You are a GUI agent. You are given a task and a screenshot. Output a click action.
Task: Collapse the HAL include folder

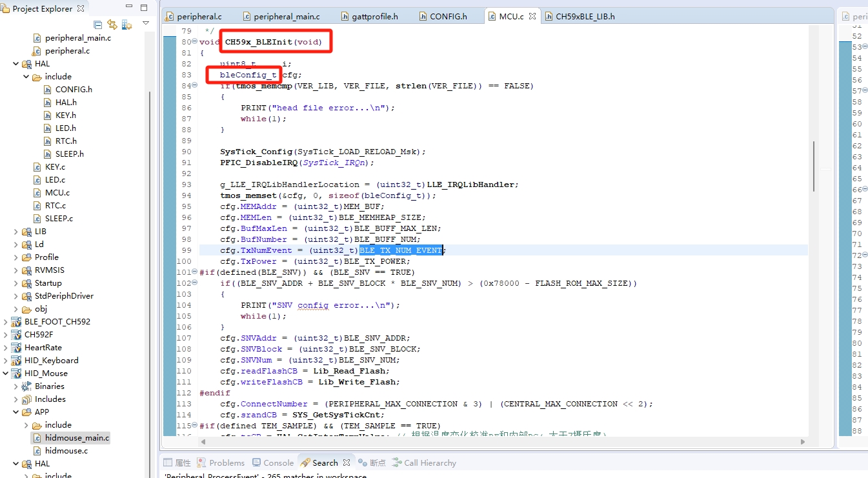coord(26,77)
